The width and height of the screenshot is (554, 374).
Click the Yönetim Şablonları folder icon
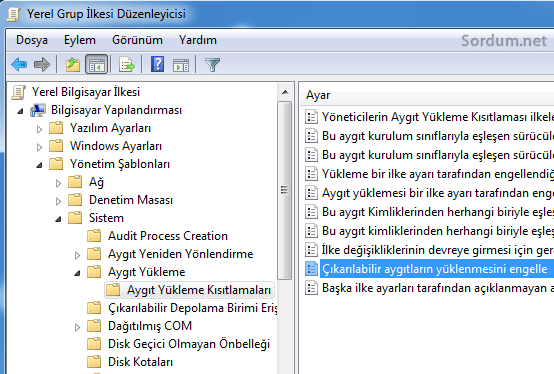pos(56,164)
